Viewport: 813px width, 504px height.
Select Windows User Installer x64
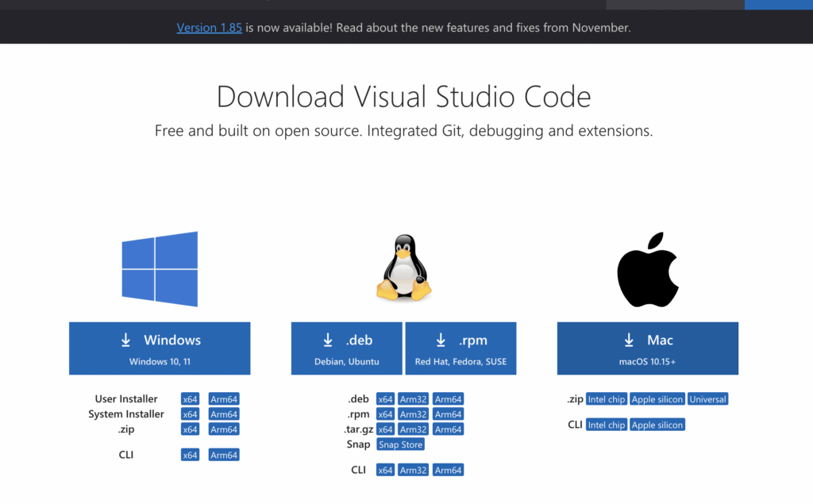pyautogui.click(x=190, y=399)
